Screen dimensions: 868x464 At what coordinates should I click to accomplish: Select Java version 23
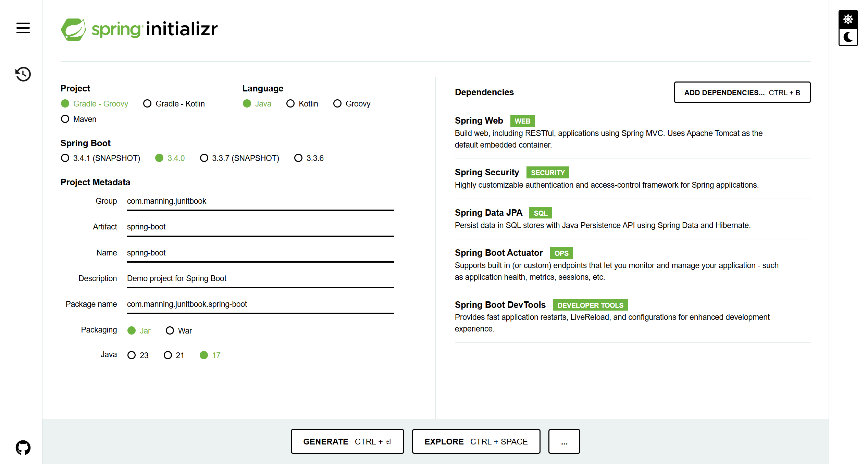pyautogui.click(x=138, y=355)
